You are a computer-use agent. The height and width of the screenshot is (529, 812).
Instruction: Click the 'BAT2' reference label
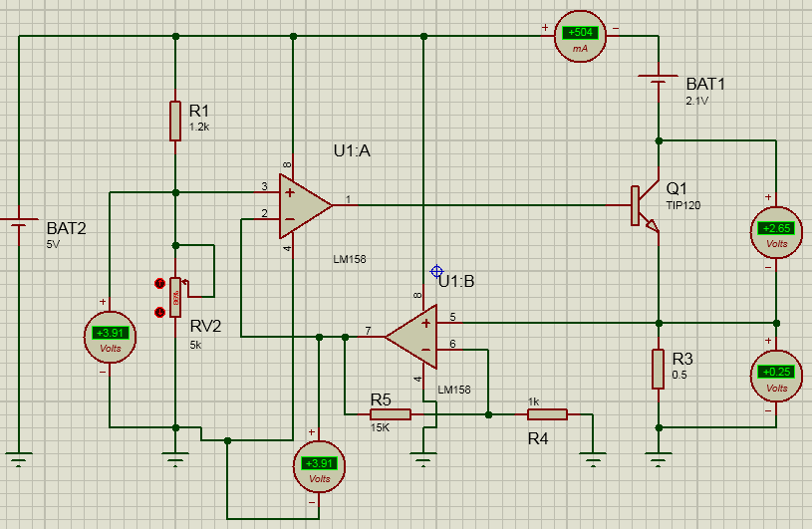click(67, 228)
